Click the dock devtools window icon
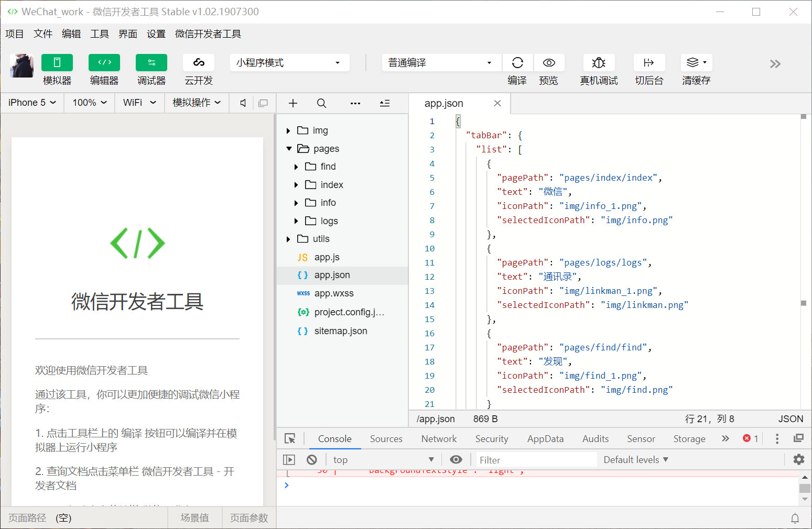Viewport: 812px width, 529px height. (798, 438)
